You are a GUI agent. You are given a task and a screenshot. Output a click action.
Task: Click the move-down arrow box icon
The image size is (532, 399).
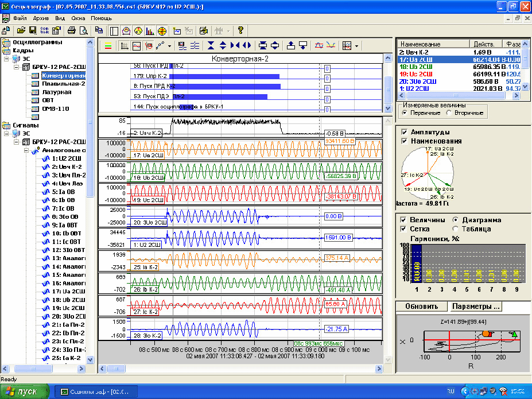[303, 45]
